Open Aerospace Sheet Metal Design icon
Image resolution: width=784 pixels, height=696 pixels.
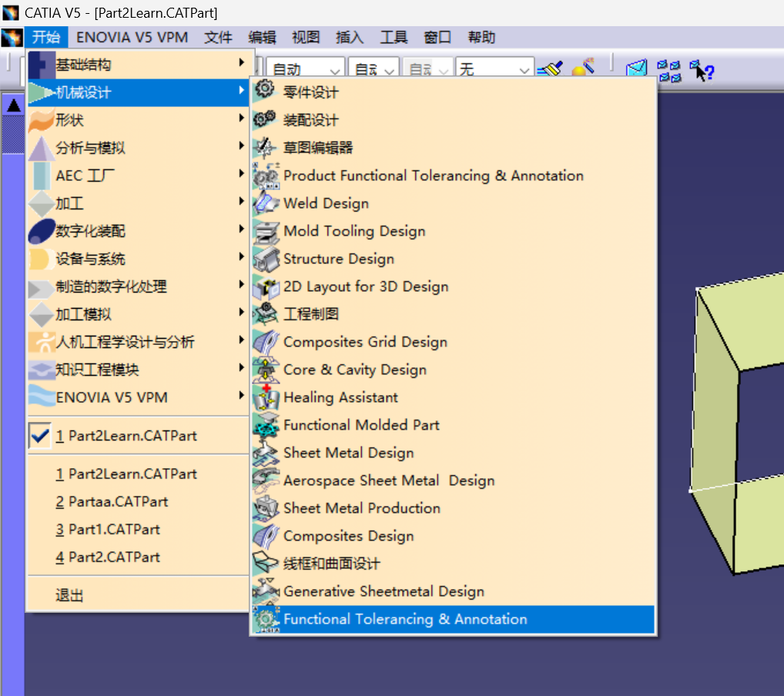click(x=265, y=480)
